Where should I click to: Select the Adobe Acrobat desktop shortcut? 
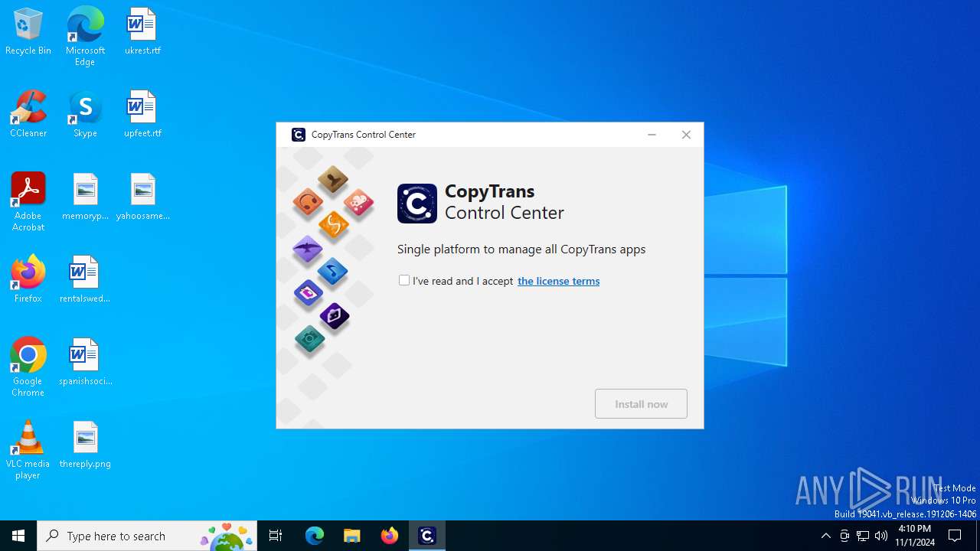tap(28, 202)
